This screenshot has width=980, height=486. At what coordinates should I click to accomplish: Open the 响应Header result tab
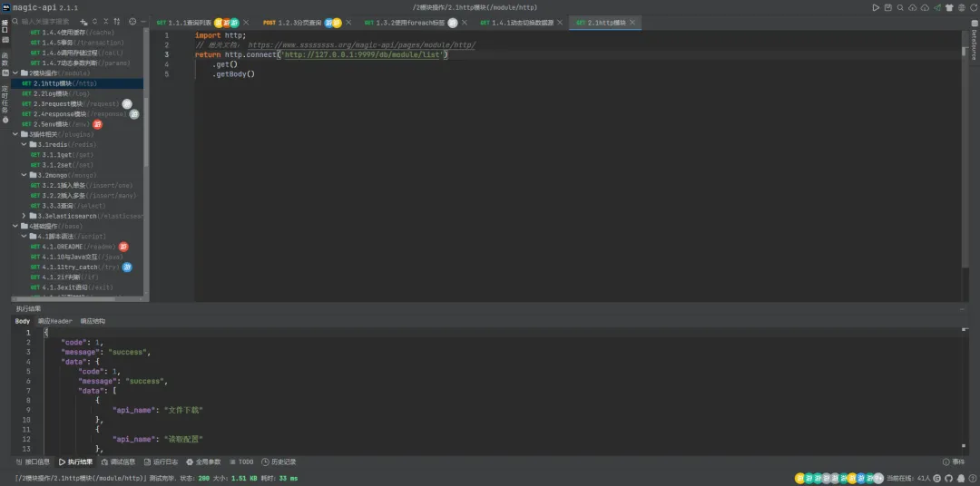(x=54, y=321)
